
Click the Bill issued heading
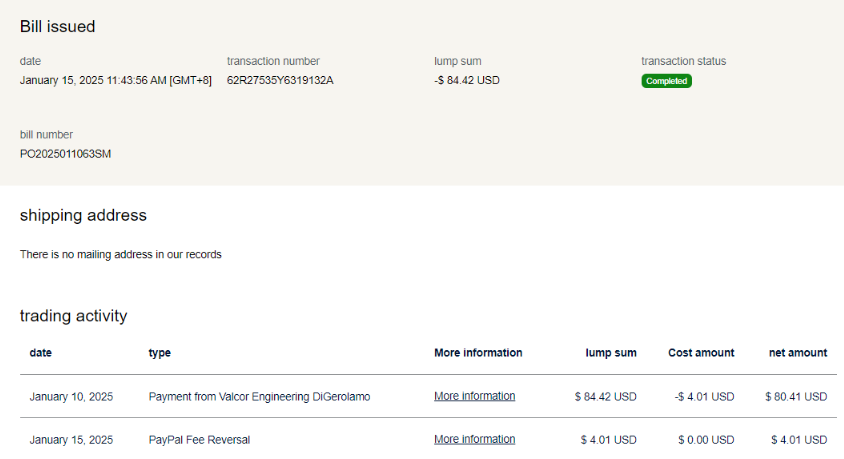(x=58, y=27)
